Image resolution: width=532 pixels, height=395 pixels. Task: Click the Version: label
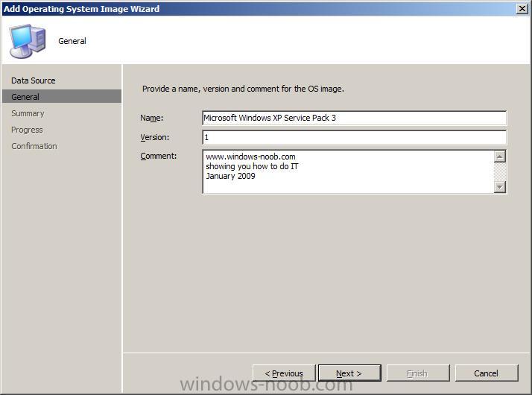click(155, 137)
